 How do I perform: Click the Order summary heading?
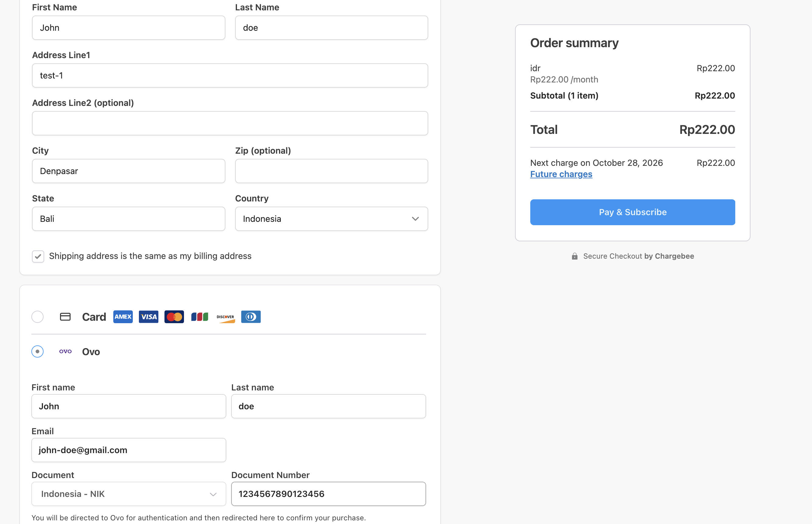(574, 43)
